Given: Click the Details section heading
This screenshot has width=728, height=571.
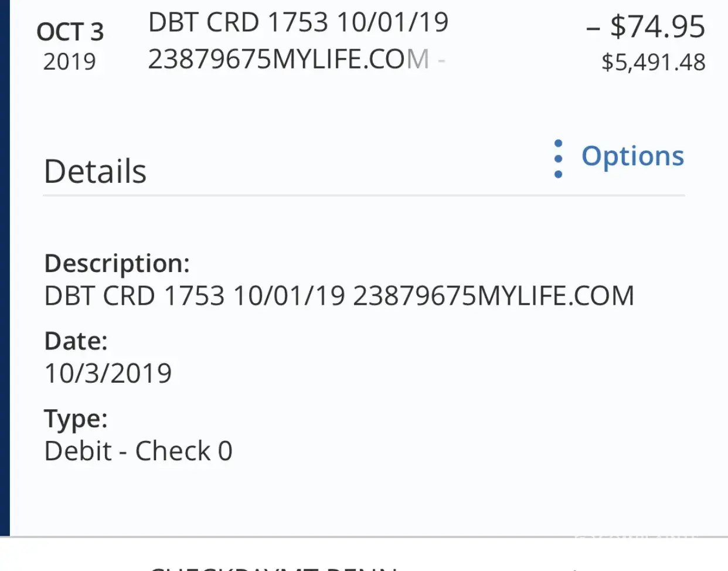Looking at the screenshot, I should pos(95,172).
